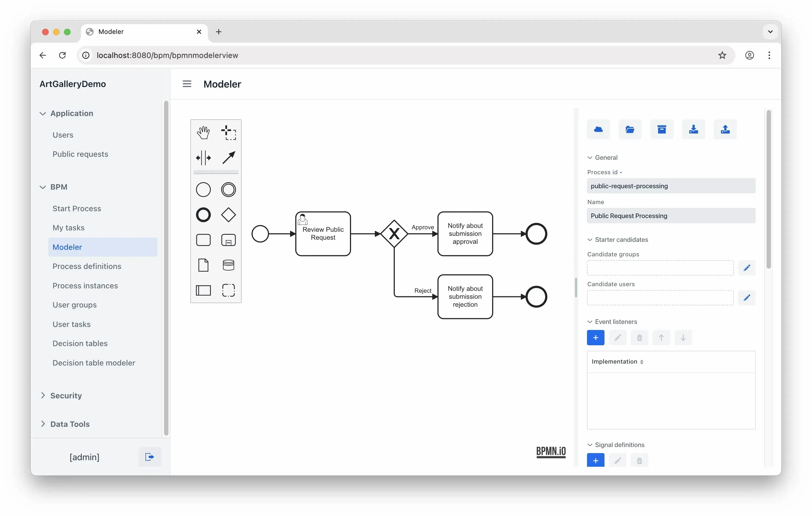
Task: Click the cloud deploy button
Action: pos(598,129)
